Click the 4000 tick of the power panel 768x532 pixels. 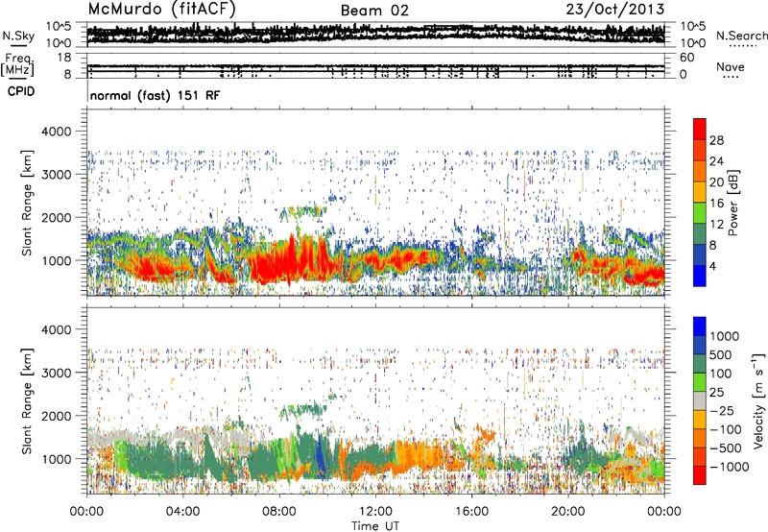click(x=59, y=132)
